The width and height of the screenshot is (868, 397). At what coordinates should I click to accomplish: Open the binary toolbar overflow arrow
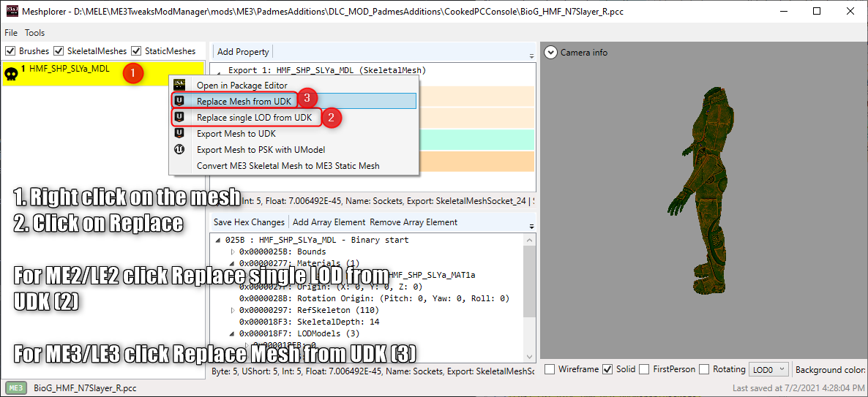[x=531, y=226]
